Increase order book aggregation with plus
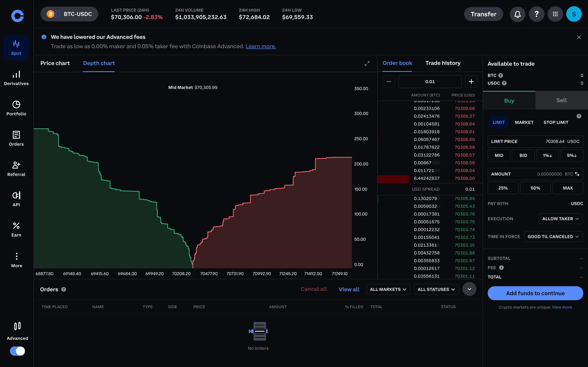This screenshot has width=588, height=367. point(471,82)
